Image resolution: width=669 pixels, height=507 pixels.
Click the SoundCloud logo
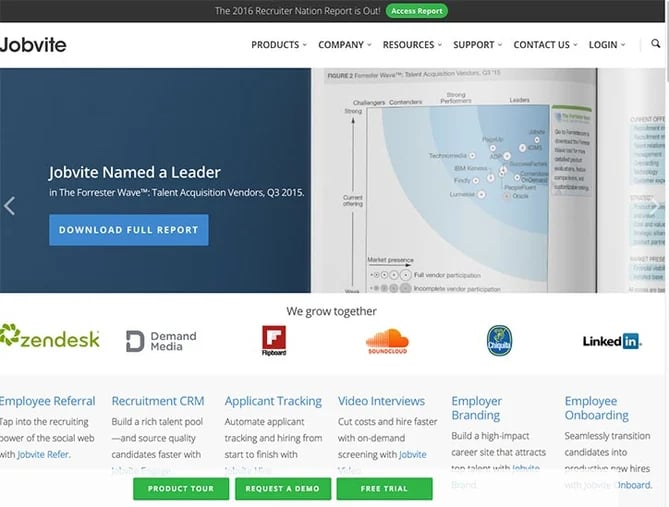[387, 341]
